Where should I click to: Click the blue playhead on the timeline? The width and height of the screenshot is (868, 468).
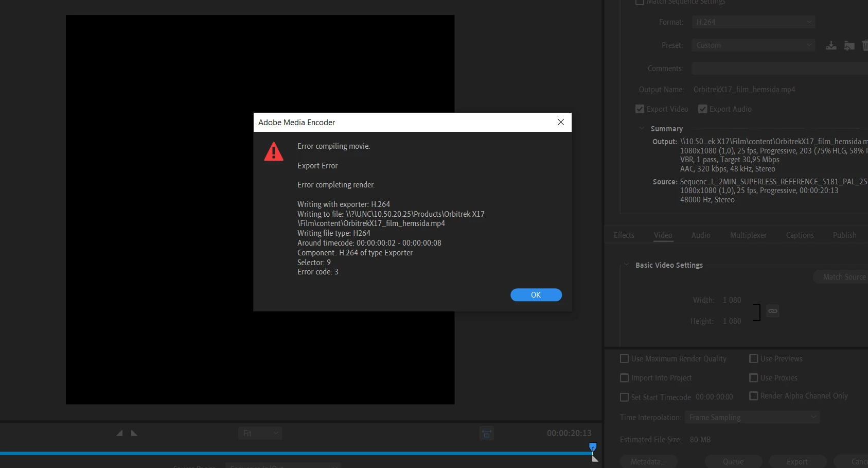click(593, 447)
